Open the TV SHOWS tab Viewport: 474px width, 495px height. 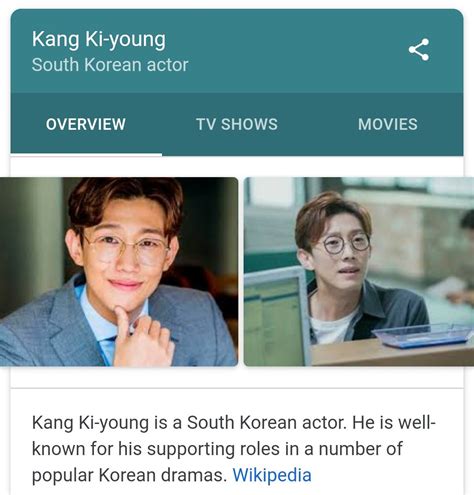point(237,124)
